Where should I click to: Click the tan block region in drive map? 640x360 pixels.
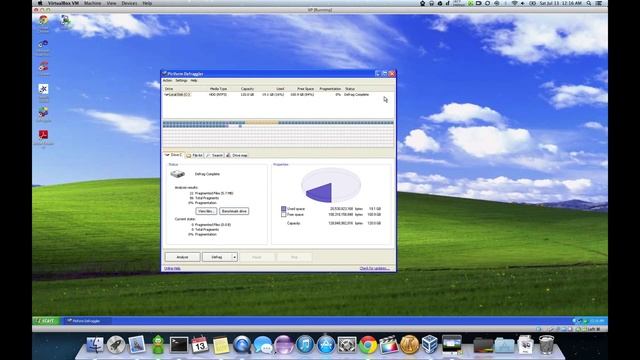[262, 122]
